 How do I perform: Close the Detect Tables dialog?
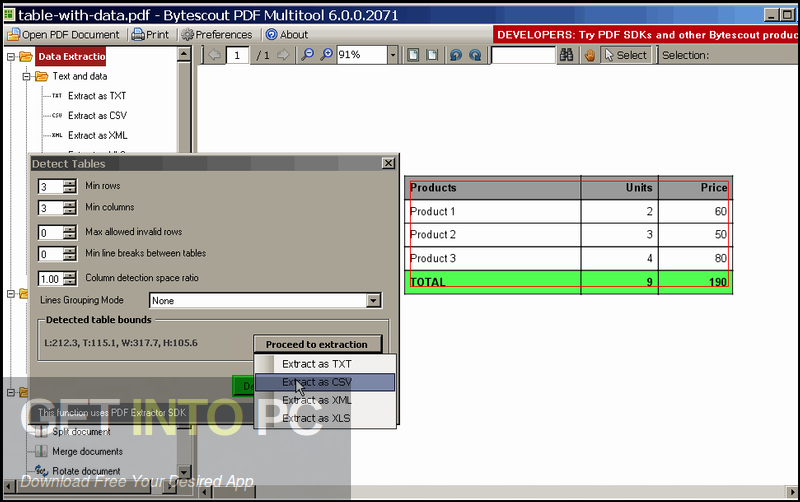click(x=388, y=163)
